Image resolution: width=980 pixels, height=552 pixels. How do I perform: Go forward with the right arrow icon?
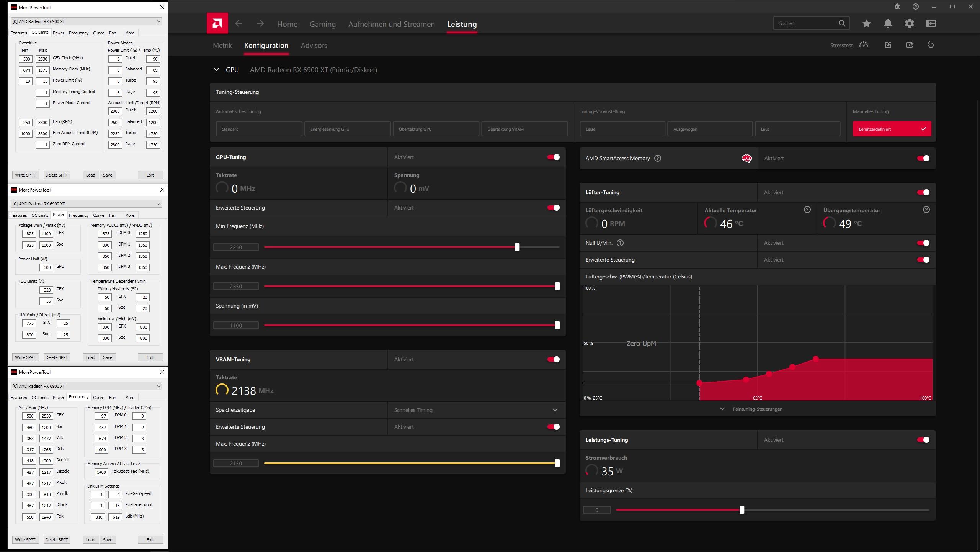(x=260, y=24)
